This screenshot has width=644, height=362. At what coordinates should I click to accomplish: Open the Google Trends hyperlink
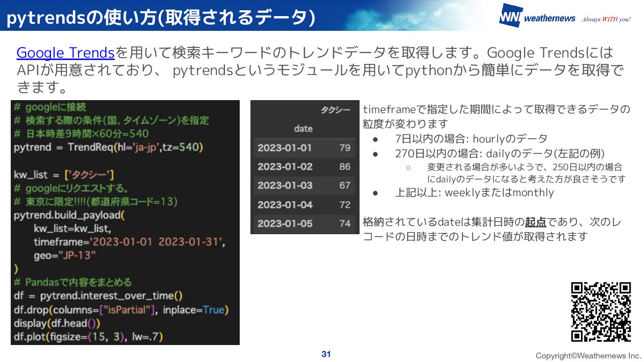pos(66,53)
